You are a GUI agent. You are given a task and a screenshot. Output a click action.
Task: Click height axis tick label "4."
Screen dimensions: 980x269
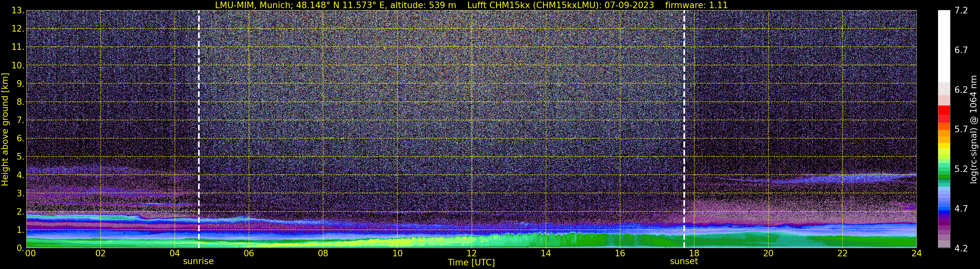click(x=20, y=175)
